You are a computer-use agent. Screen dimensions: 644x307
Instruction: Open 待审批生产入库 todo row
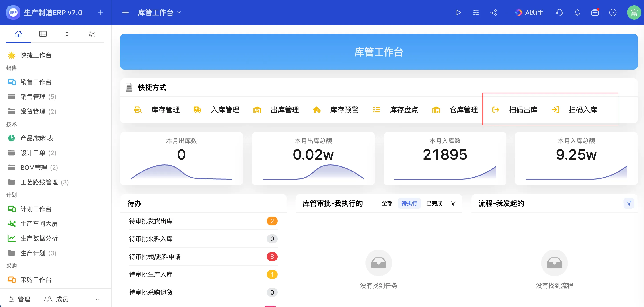tap(203, 274)
